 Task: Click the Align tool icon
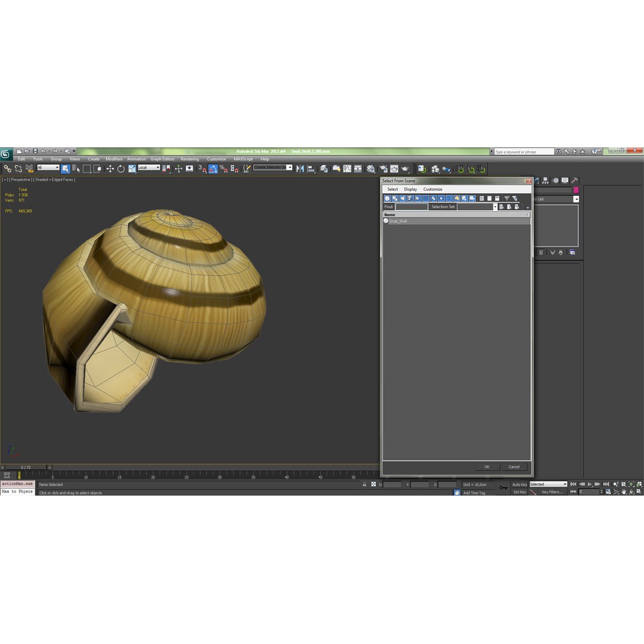coord(311,168)
